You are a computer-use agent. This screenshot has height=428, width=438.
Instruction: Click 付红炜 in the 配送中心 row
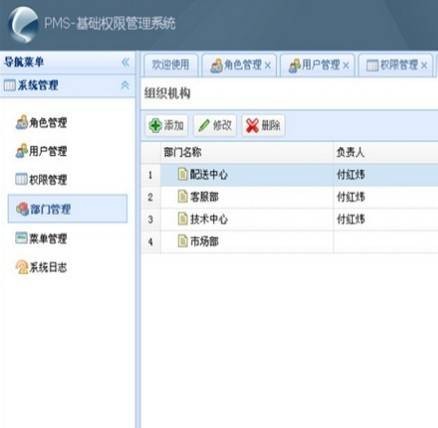point(351,175)
